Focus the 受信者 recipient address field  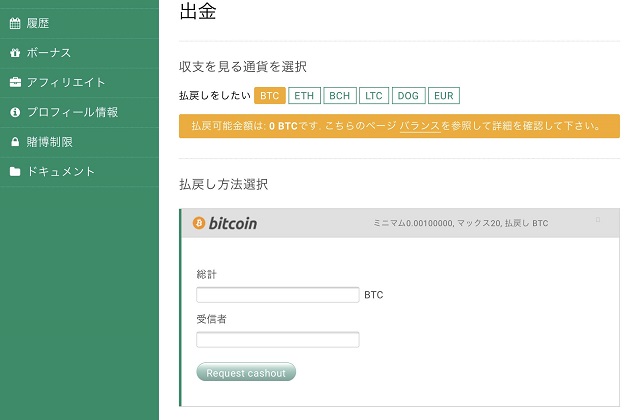(278, 340)
